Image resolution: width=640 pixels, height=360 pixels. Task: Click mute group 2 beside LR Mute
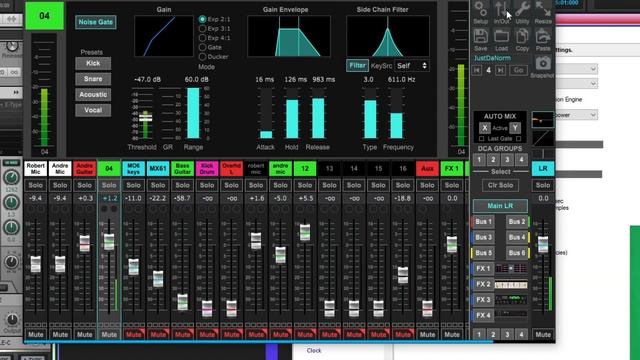click(x=493, y=334)
